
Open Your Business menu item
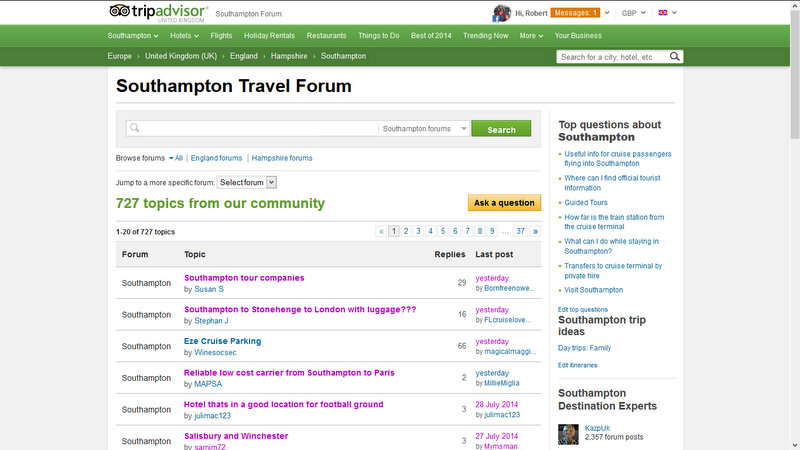pyautogui.click(x=578, y=36)
